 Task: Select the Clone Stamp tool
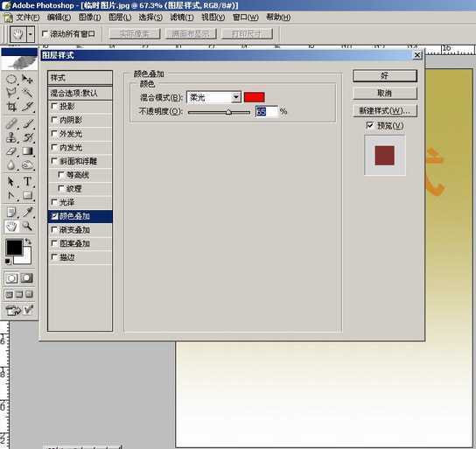coord(11,137)
